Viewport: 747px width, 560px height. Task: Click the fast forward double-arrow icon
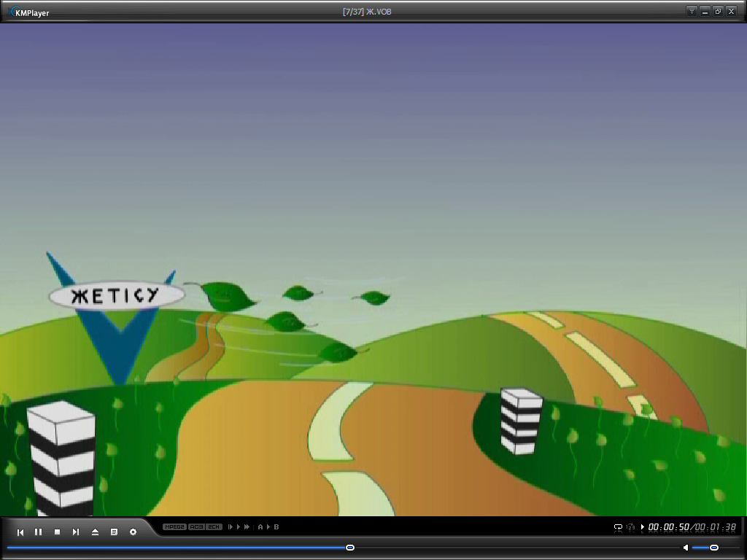[x=247, y=526]
